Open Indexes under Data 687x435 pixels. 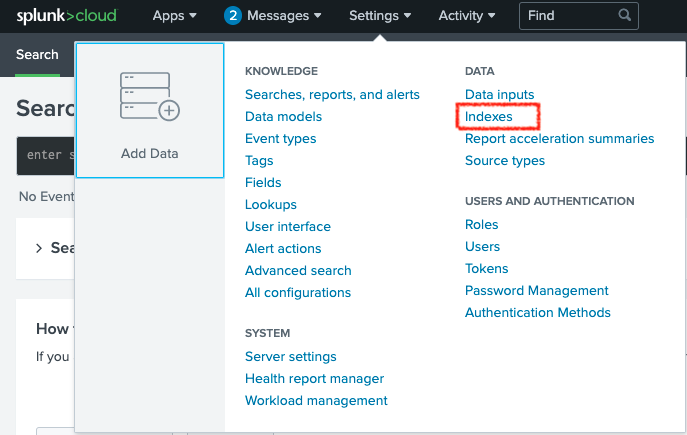[x=489, y=117]
